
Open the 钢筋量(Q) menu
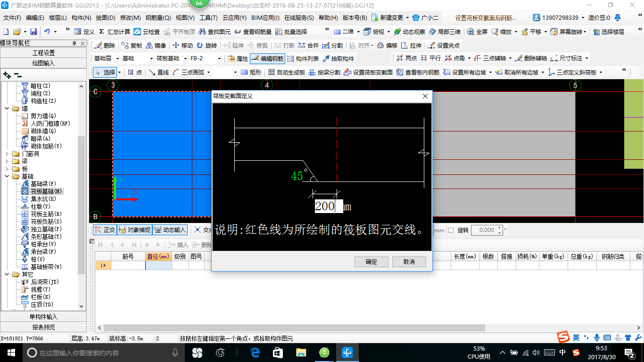(158, 18)
